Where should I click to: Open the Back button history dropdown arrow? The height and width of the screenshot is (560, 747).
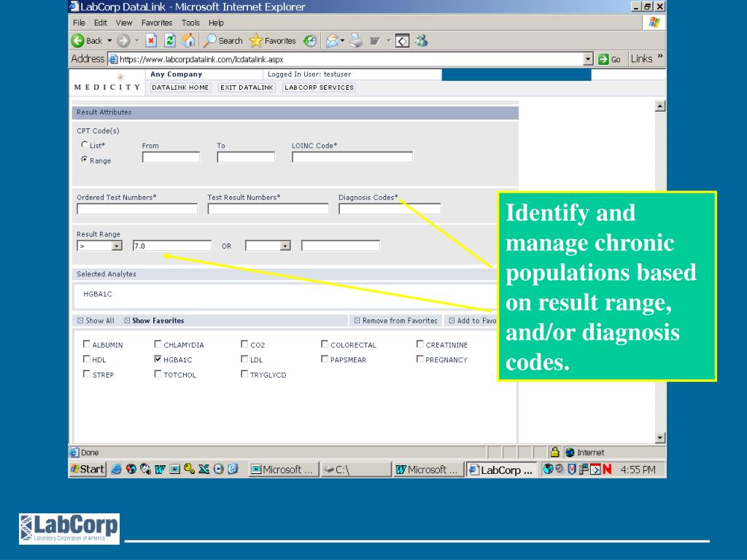109,41
